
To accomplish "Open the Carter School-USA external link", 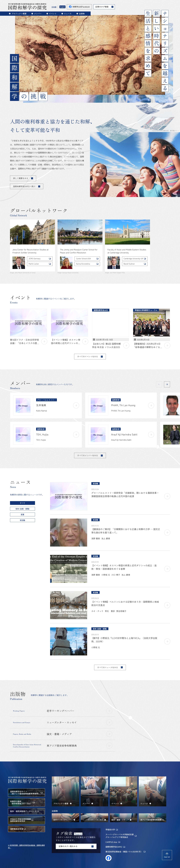I will (x=87, y=259).
